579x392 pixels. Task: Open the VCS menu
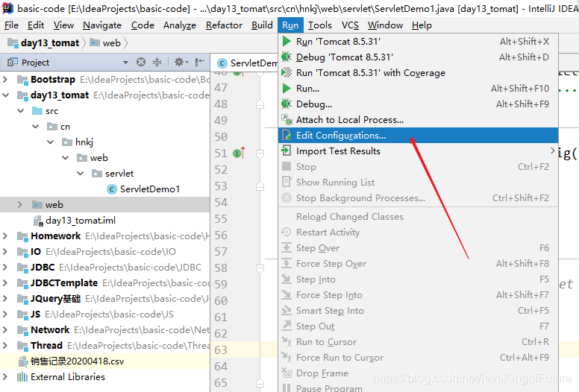(350, 25)
